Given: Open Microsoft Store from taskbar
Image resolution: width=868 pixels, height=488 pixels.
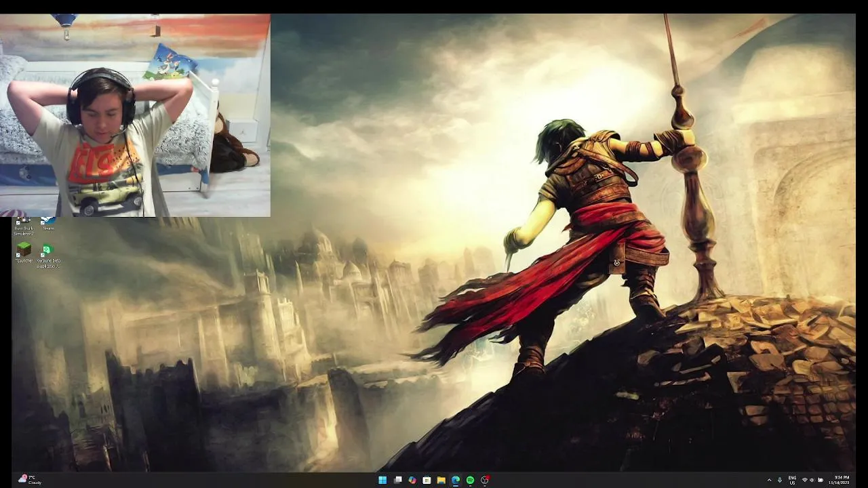Looking at the screenshot, I should [427, 480].
